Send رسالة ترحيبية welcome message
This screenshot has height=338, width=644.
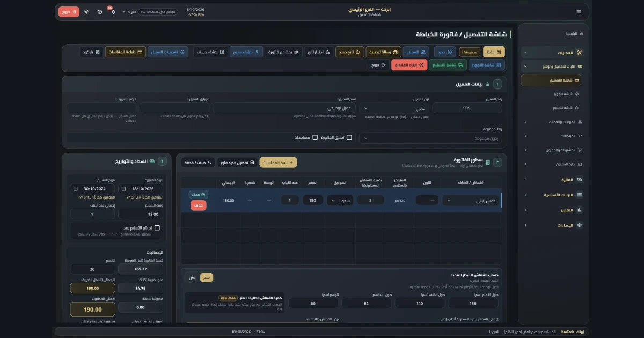[x=384, y=52]
